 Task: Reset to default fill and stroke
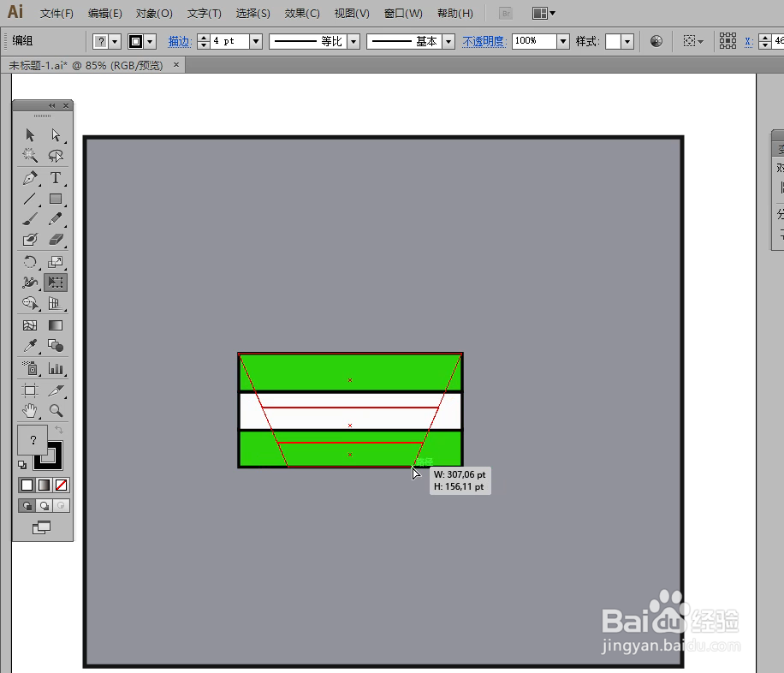click(x=22, y=465)
